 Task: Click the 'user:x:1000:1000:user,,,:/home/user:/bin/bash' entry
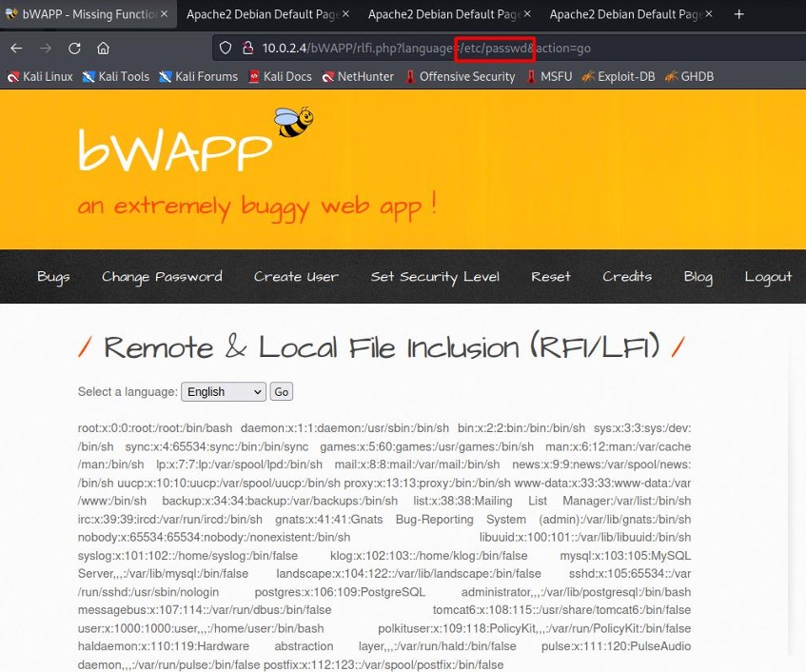[x=201, y=628]
